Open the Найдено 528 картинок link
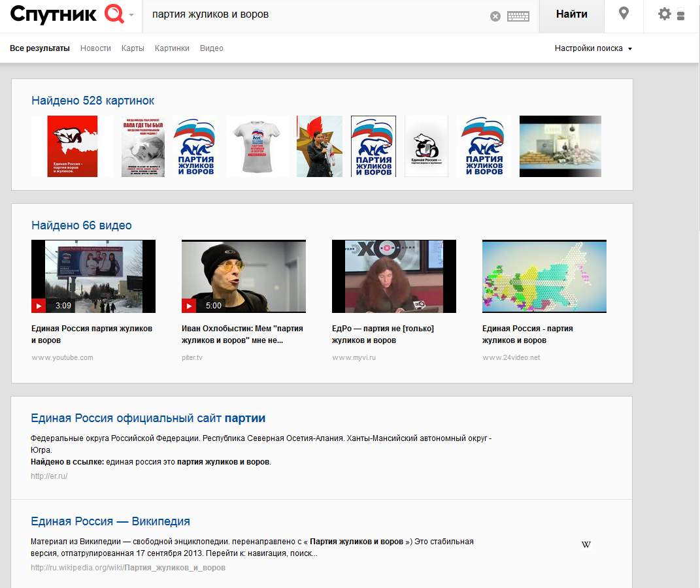 [93, 101]
